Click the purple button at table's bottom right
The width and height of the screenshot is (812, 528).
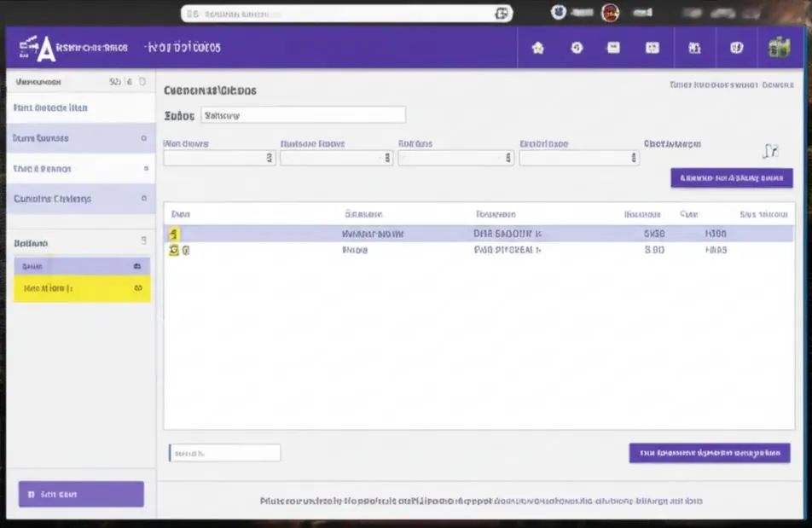click(710, 453)
